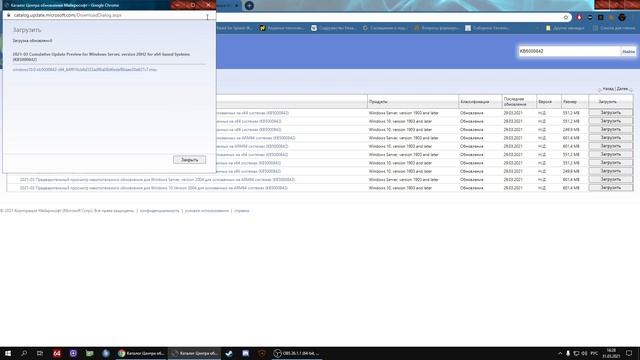Switch to second 'Каталог Центра' taskbar window
The image size is (640, 360).
(x=195, y=353)
